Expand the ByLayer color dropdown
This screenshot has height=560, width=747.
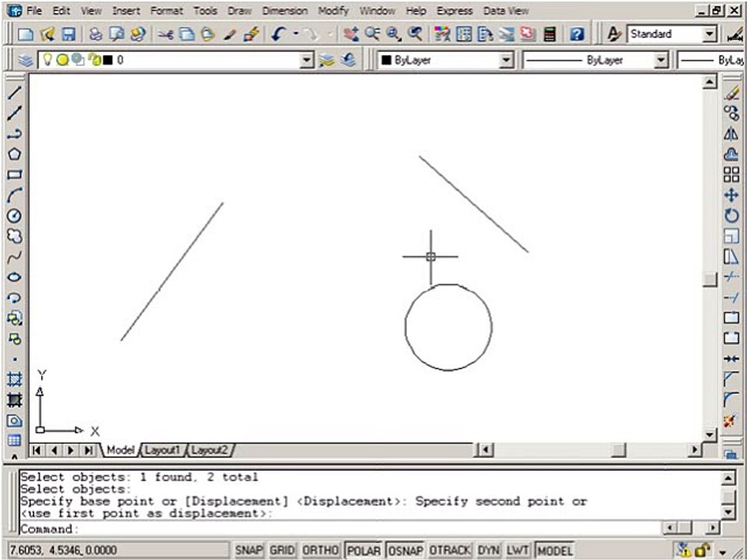pos(506,60)
